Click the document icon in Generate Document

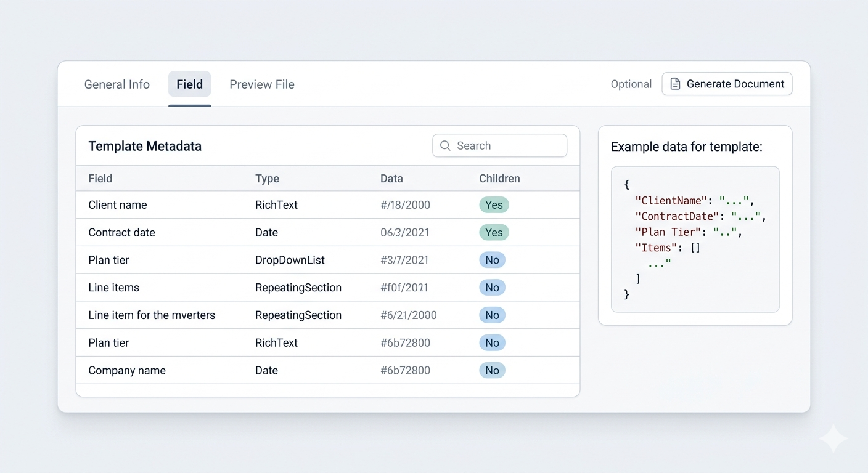point(675,84)
